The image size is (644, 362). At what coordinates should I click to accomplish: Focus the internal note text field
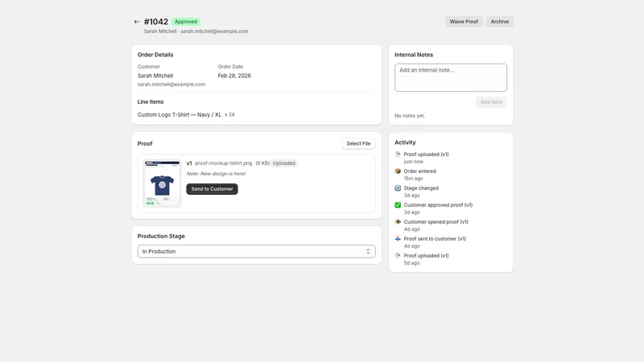tap(451, 77)
